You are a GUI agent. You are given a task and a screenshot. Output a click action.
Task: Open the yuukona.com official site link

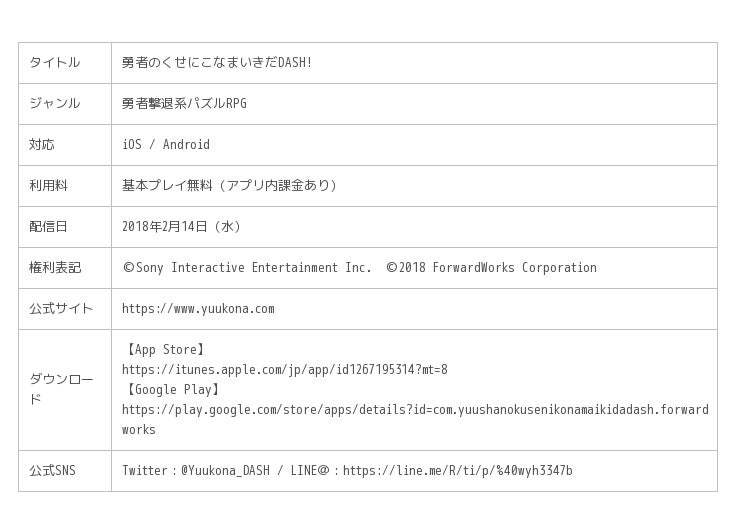[x=198, y=309]
